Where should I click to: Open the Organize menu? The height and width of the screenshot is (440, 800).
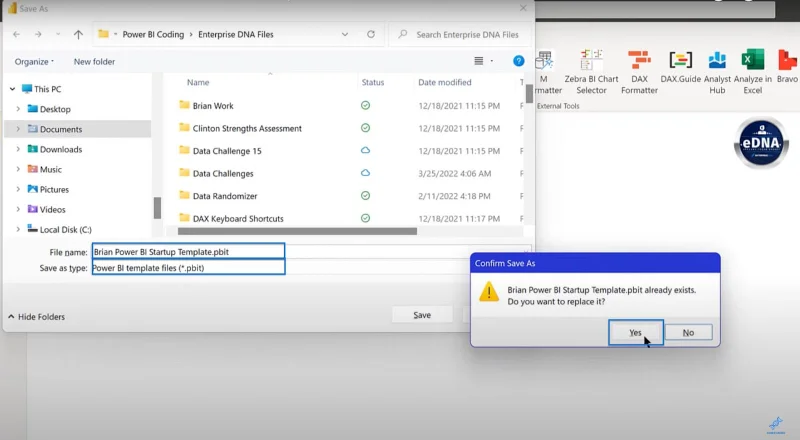tap(34, 61)
